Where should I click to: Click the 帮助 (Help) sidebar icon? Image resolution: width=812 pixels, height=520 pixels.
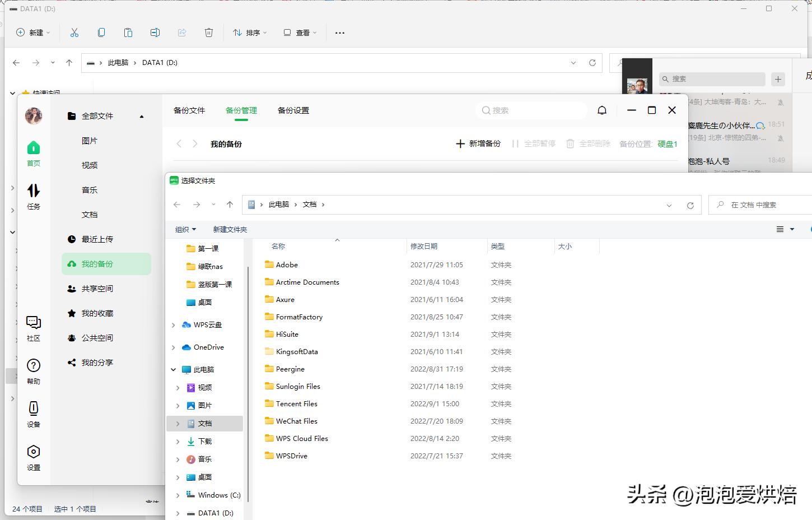[34, 370]
